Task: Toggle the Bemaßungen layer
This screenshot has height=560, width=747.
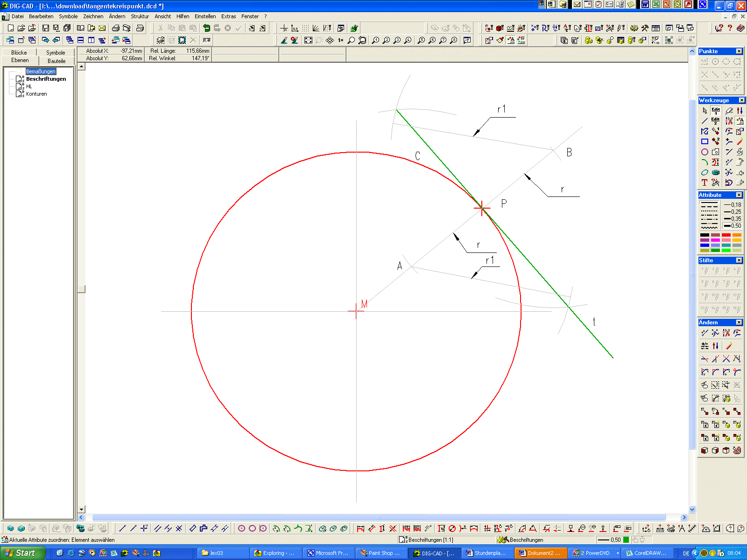Action: pyautogui.click(x=41, y=71)
